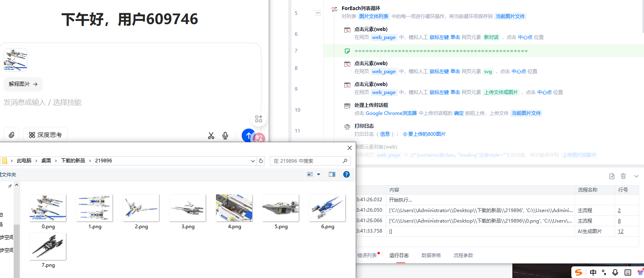Click the 要上传的800图片 log text

tap(427, 134)
